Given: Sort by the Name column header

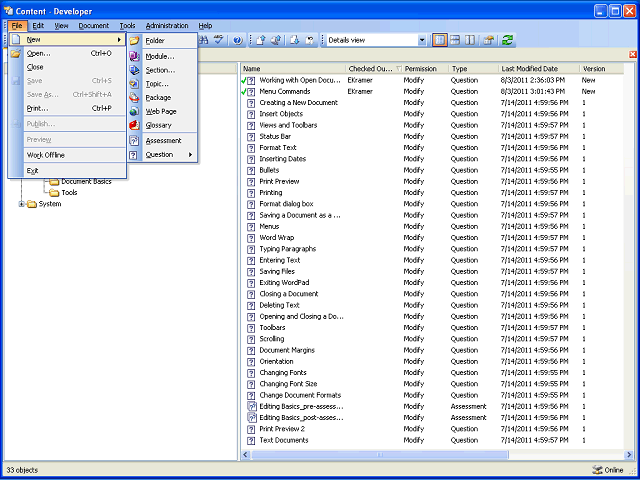Looking at the screenshot, I should (x=293, y=69).
